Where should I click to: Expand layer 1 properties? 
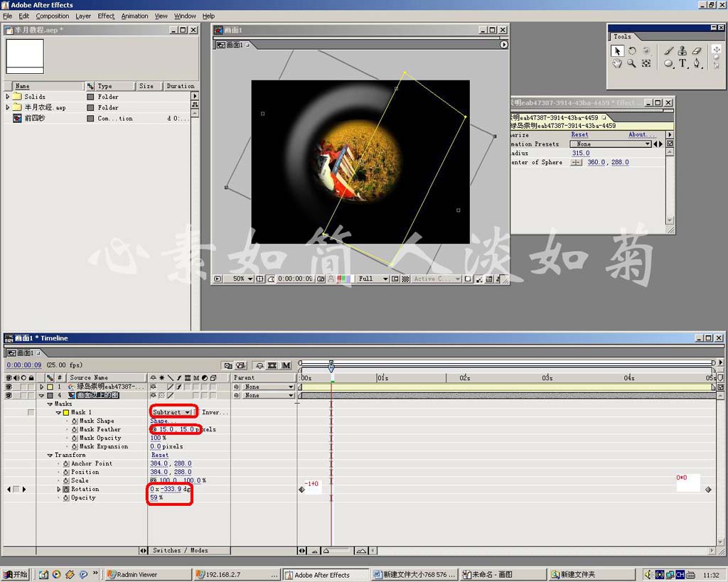pyautogui.click(x=41, y=387)
